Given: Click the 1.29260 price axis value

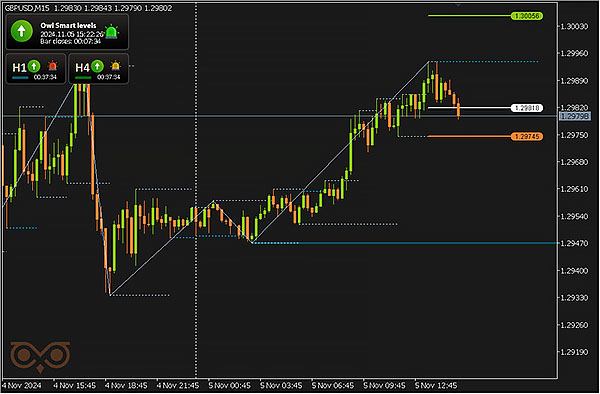Looking at the screenshot, I should coord(574,325).
